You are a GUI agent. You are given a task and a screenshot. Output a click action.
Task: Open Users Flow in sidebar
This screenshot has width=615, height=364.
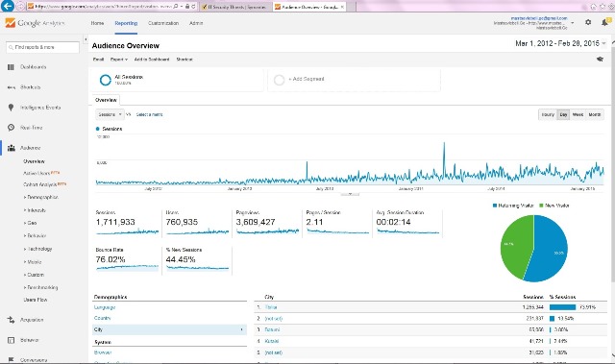(36, 300)
